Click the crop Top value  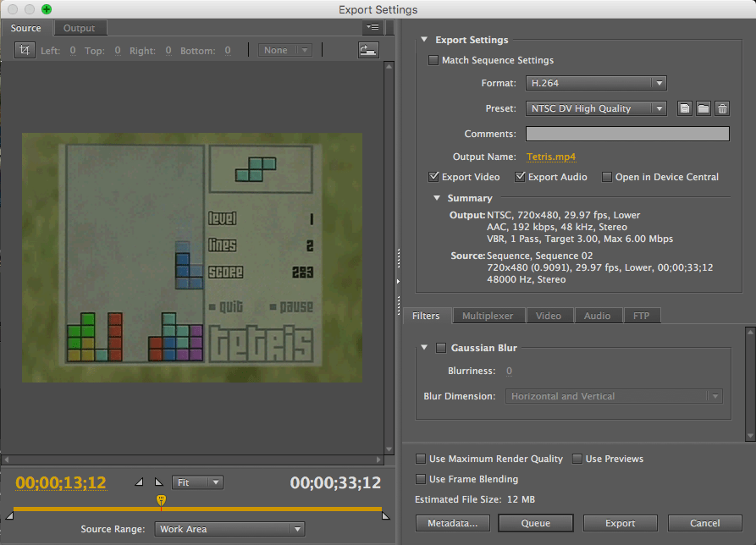(x=118, y=50)
